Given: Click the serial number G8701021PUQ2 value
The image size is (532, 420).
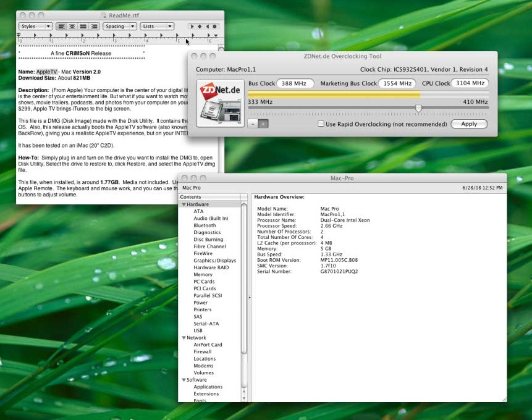Looking at the screenshot, I should tap(339, 271).
